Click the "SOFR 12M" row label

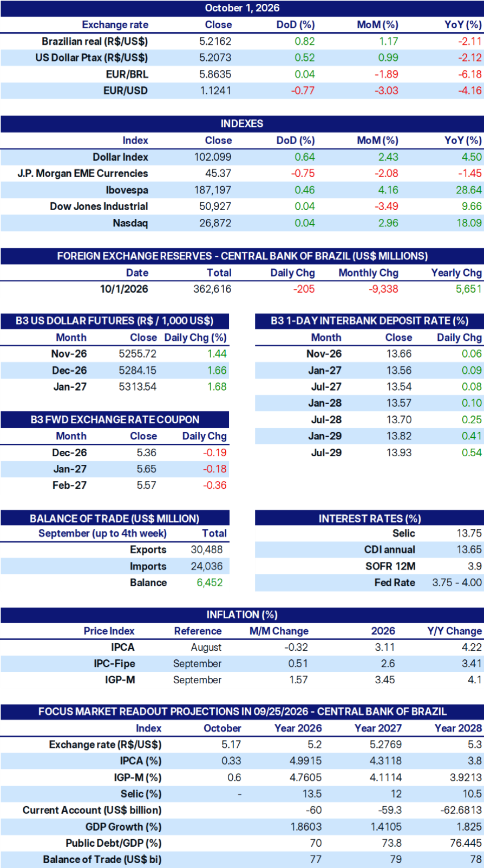pos(390,567)
